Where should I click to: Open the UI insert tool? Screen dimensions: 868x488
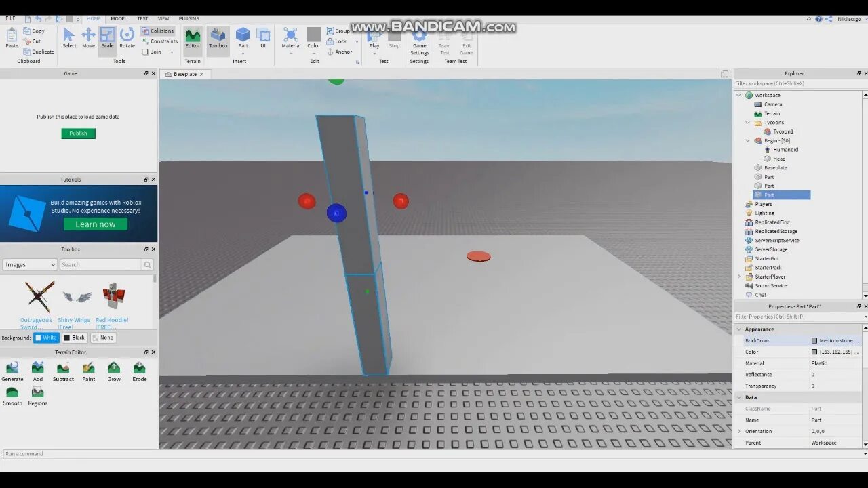tap(263, 39)
